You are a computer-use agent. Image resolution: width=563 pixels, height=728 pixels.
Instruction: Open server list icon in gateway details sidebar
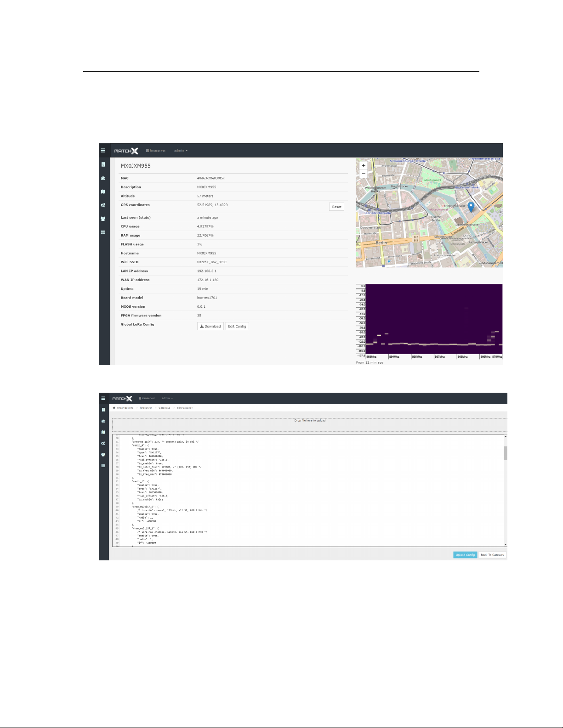click(x=103, y=232)
